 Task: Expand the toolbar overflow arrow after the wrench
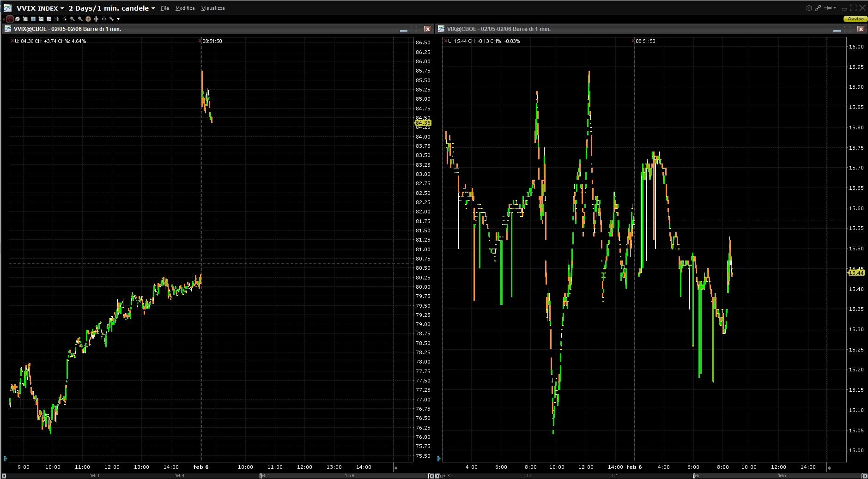pyautogui.click(x=118, y=19)
